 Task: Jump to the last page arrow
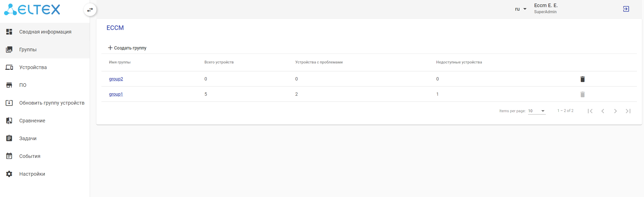[x=628, y=111]
